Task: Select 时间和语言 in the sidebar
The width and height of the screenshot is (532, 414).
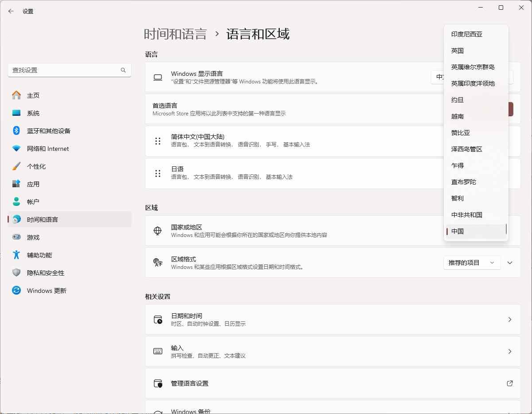Action: click(70, 220)
